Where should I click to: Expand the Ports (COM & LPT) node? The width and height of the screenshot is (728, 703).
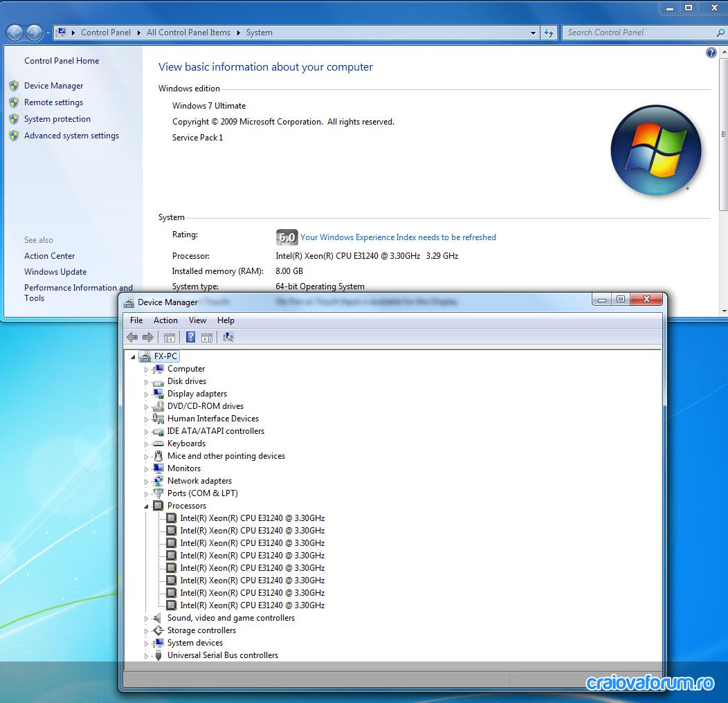(x=146, y=494)
